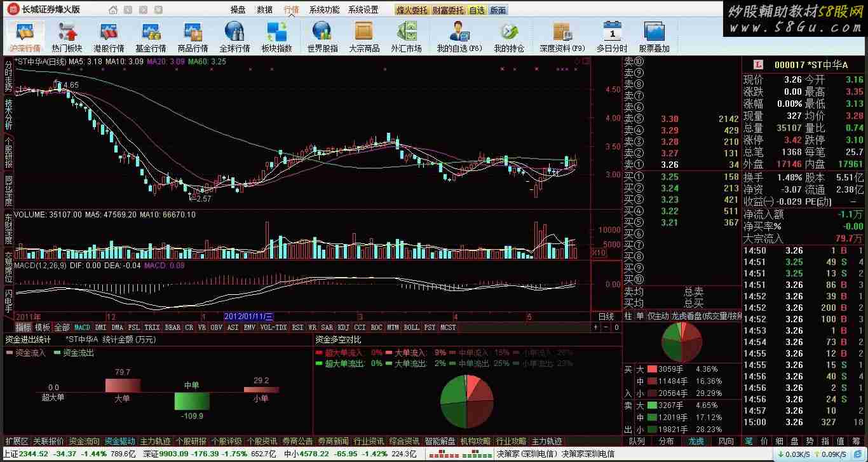Select VOL-TDX indicator
This screenshot has width=868, height=462.
click(273, 327)
